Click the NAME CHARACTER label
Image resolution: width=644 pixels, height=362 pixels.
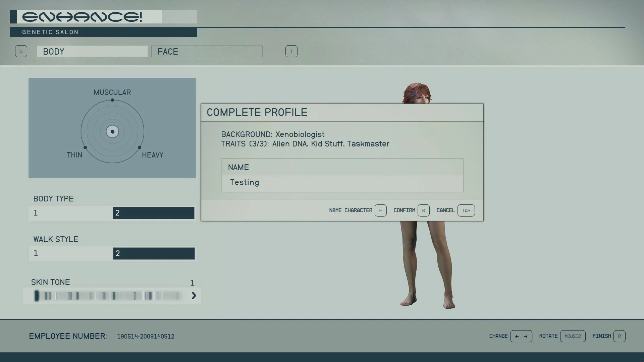pyautogui.click(x=351, y=210)
